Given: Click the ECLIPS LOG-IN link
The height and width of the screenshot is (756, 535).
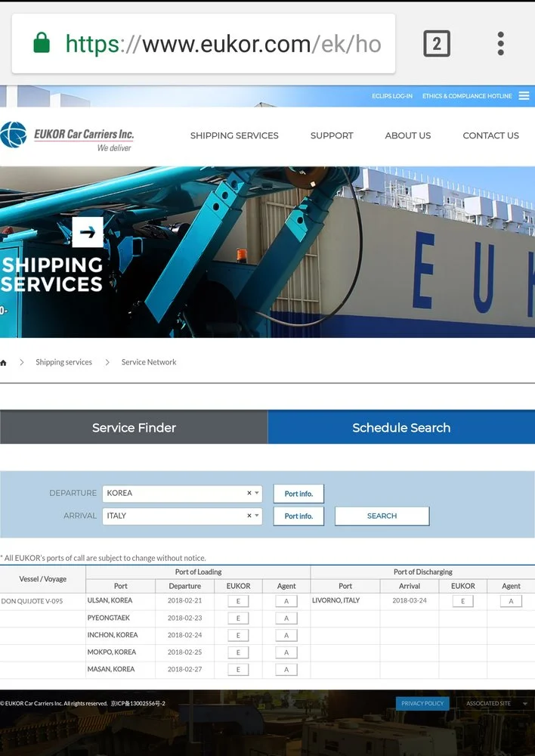Looking at the screenshot, I should [392, 96].
